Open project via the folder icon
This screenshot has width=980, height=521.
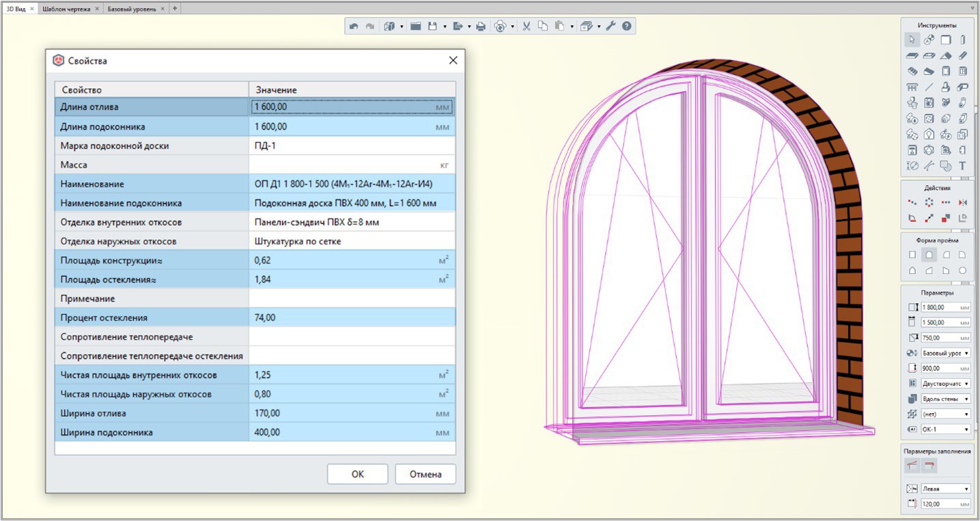[x=415, y=26]
